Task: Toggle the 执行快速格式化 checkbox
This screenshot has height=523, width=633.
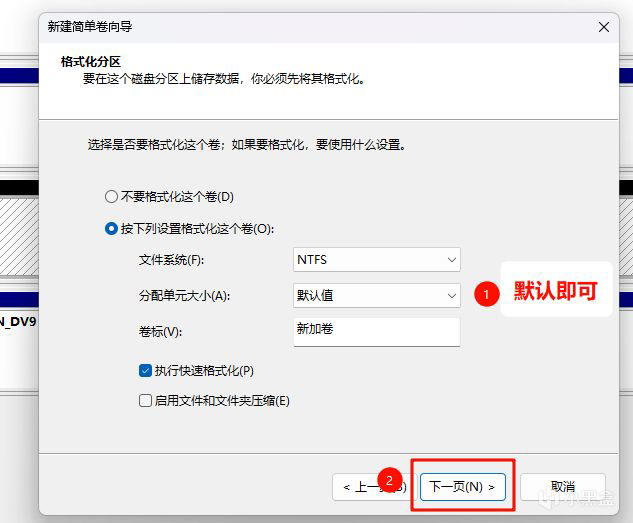Action: click(x=145, y=370)
